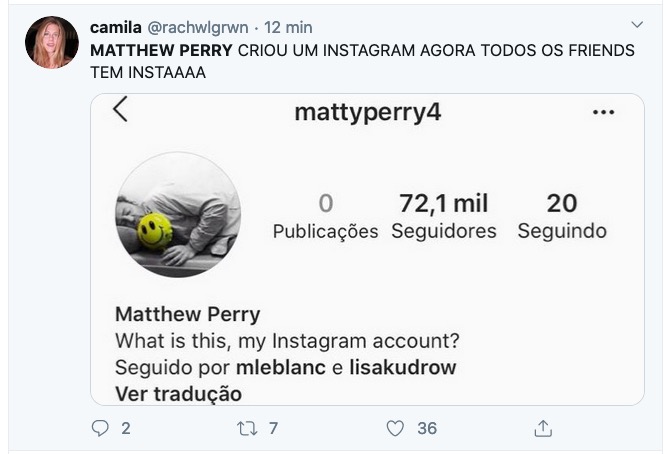Expand the tweet options chevron
This screenshot has width=667, height=454.
click(x=638, y=24)
